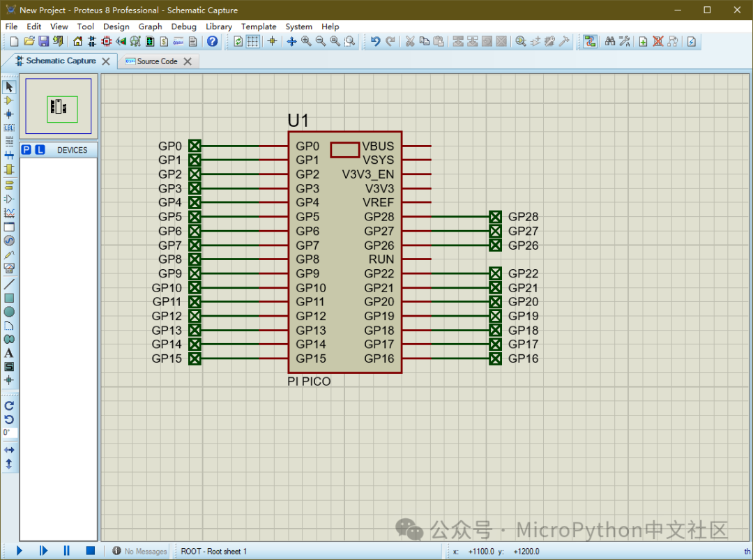Open the Home page icon

pos(77,42)
